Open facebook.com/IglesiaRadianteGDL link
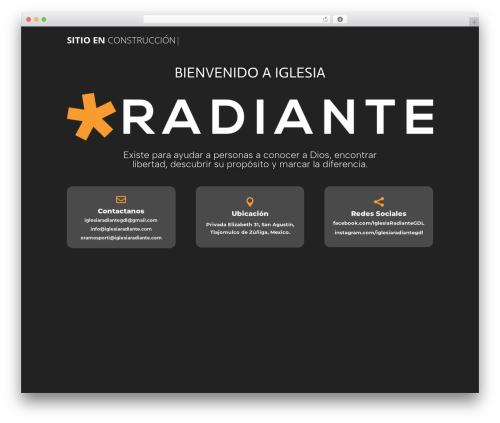Viewport: 500px width, 423px height. pos(379,223)
